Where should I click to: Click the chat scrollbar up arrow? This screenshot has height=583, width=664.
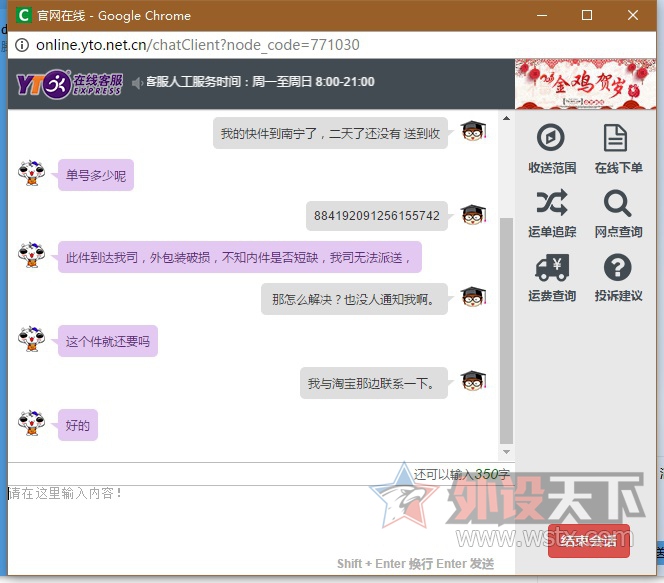505,120
